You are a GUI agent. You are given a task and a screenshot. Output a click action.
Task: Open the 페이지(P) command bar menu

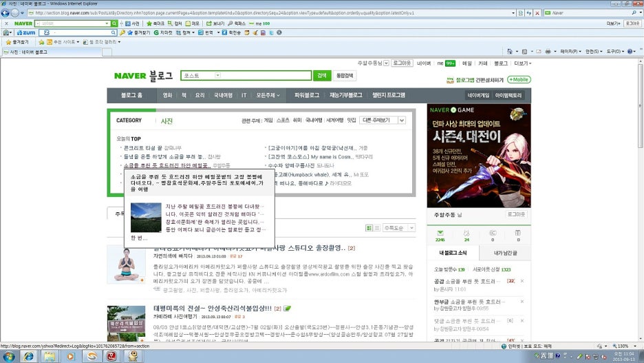click(570, 52)
